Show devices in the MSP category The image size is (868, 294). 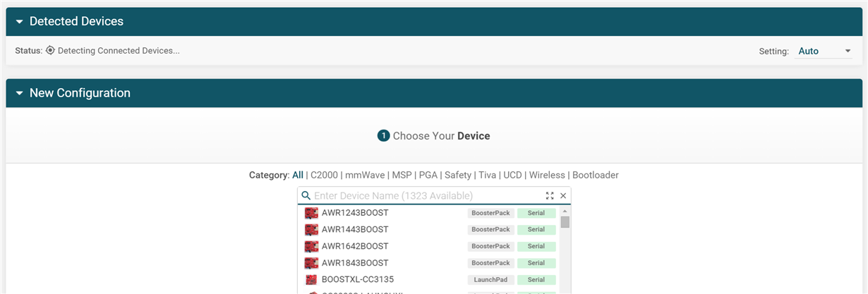pyautogui.click(x=402, y=175)
